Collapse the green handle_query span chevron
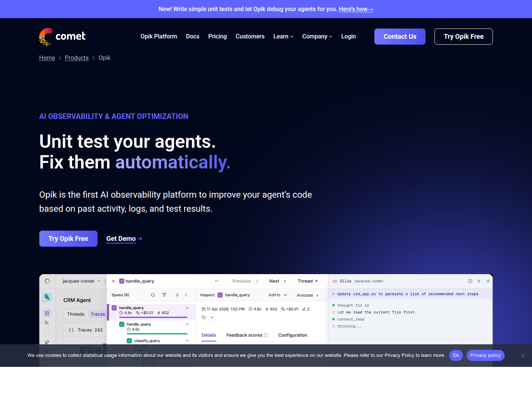The width and height of the screenshot is (532, 399). tap(187, 324)
